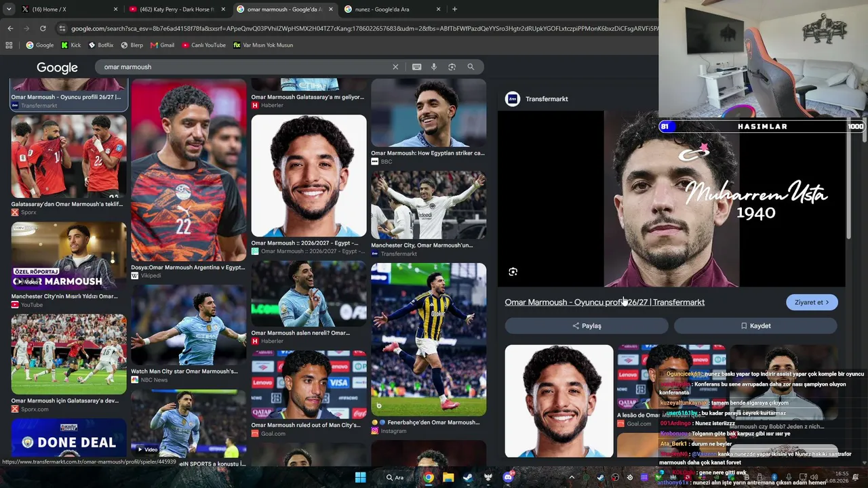The image size is (868, 488).
Task: Open the Instagram Fenerbahçe'den Omar Marmoush image
Action: click(x=429, y=340)
